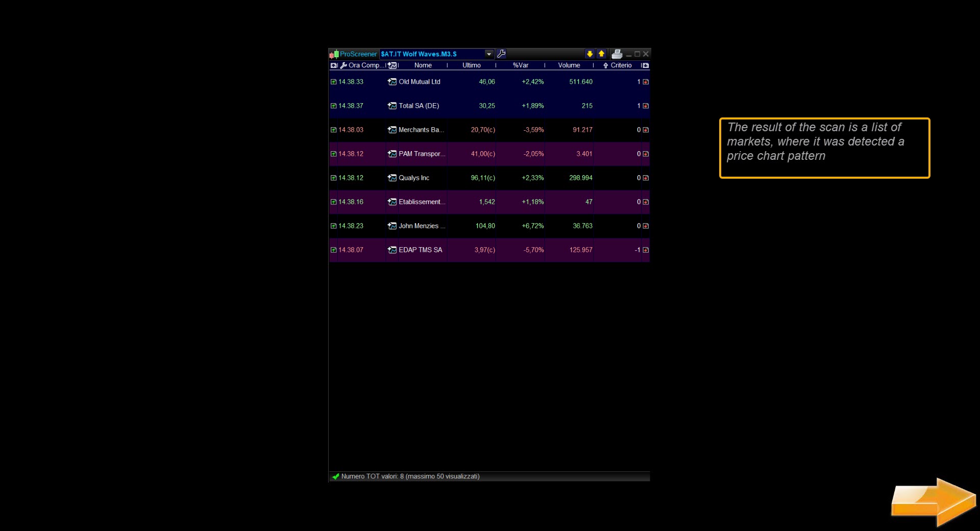The width and height of the screenshot is (980, 531).
Task: Select the Total SA (DE) name
Action: [419, 106]
